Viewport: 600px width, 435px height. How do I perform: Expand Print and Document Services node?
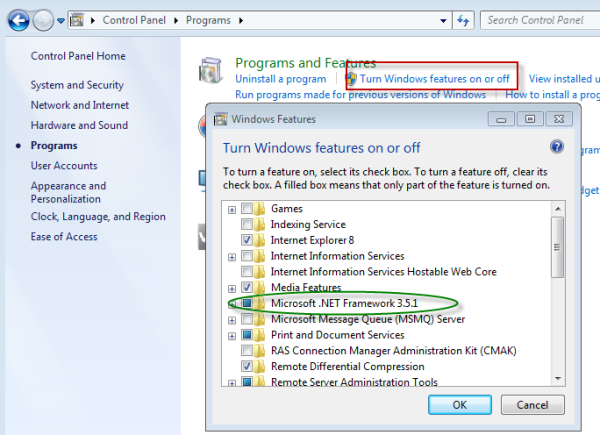[x=232, y=335]
